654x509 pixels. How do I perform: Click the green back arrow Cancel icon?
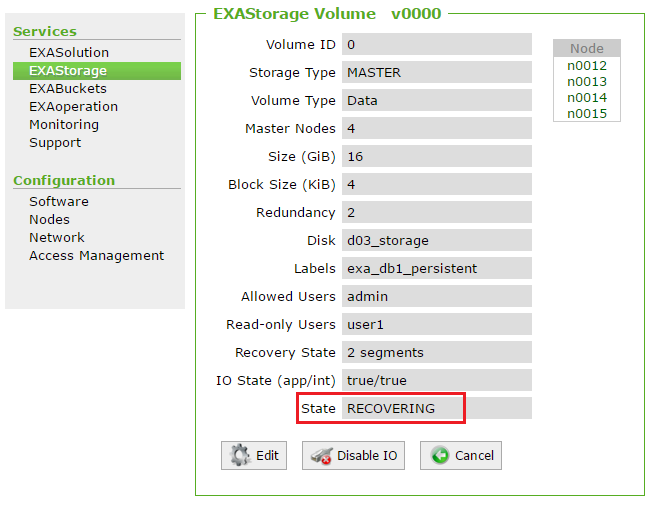(440, 455)
